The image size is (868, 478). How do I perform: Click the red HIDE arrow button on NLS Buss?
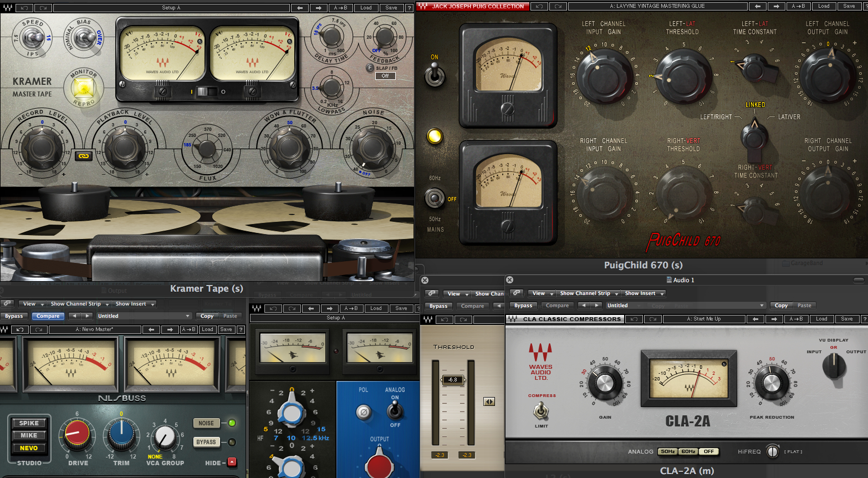tap(232, 462)
